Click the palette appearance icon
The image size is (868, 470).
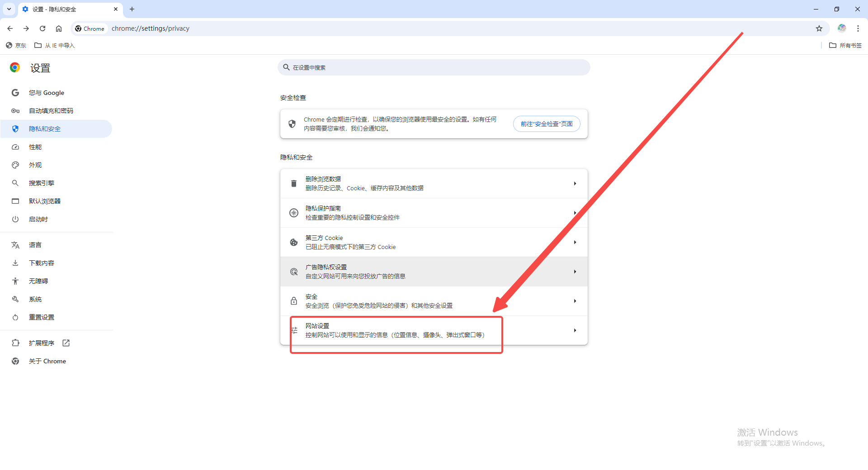coord(15,165)
